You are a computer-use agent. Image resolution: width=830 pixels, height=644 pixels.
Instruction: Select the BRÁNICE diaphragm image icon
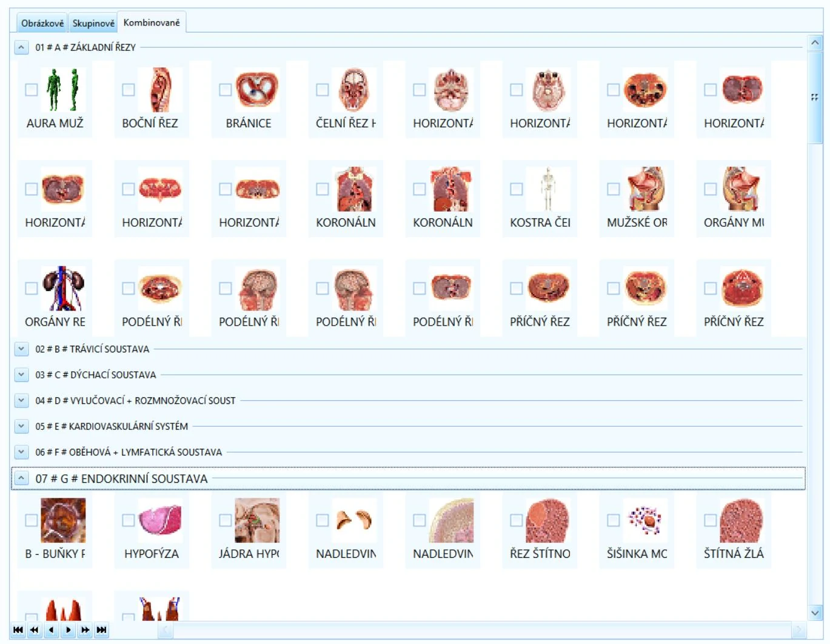[257, 90]
